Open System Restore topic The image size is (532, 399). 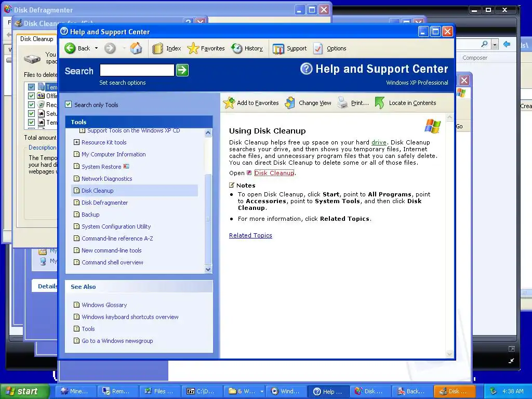(101, 167)
